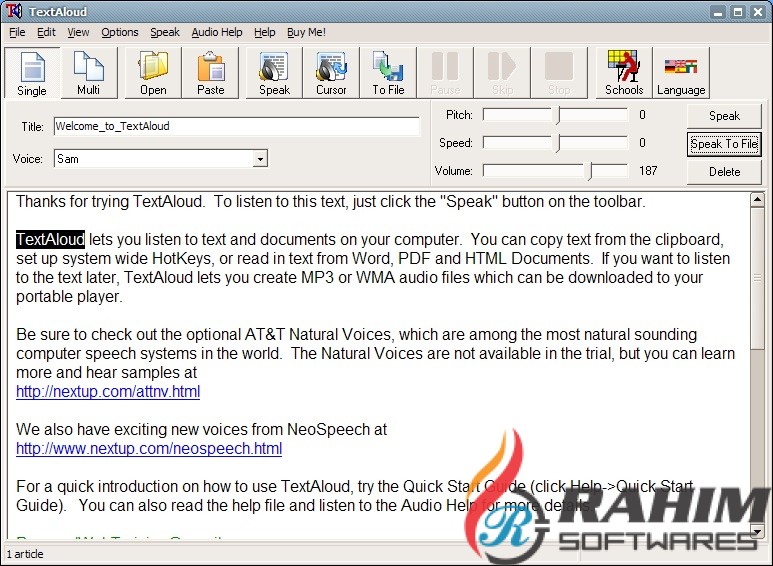
Task: Click the "portable player." text line
Action: point(69,297)
